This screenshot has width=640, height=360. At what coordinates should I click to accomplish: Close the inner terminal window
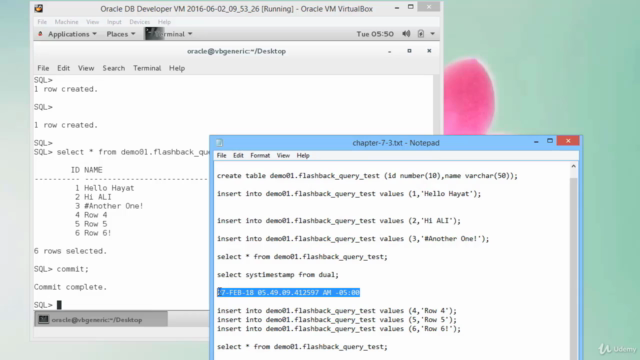(x=429, y=51)
